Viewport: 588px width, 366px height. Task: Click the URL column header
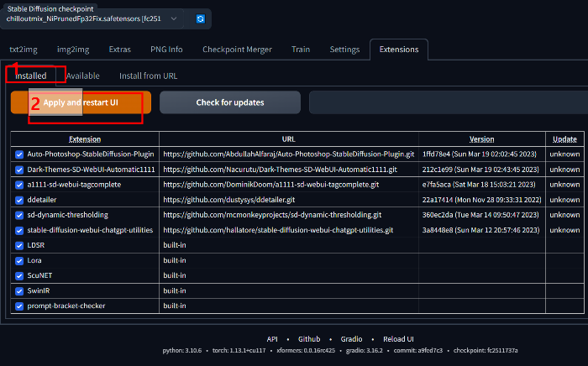click(289, 139)
